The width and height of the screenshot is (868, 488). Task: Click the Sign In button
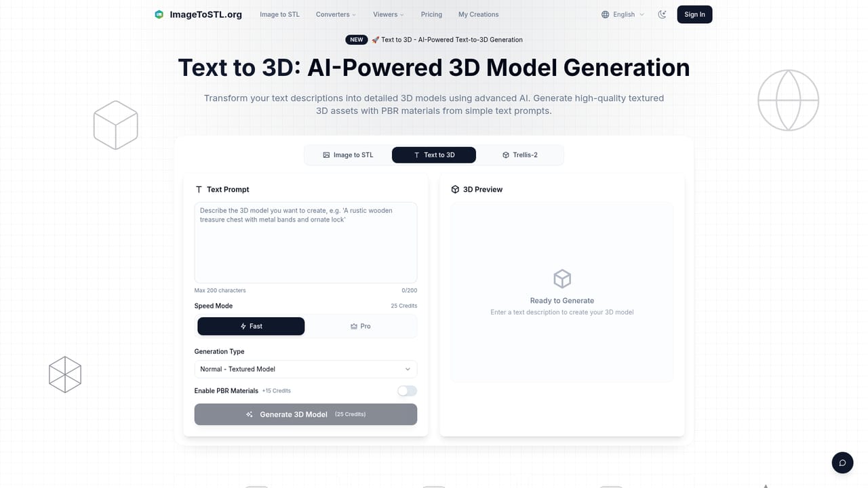click(x=694, y=14)
